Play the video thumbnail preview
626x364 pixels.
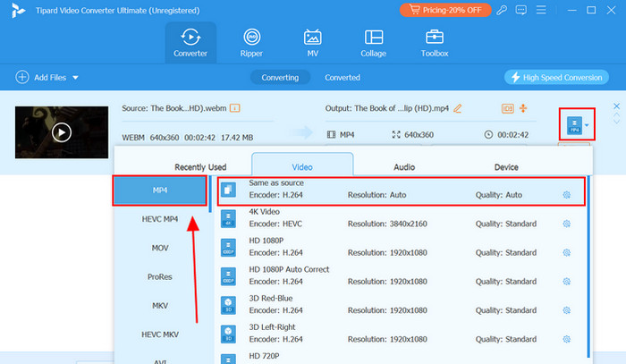[x=62, y=132]
